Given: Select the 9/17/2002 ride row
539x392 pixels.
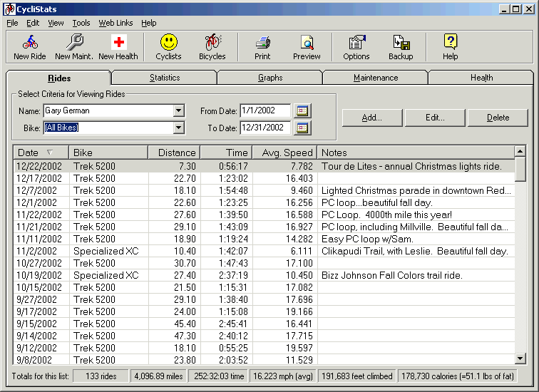Looking at the screenshot, I should click(x=264, y=311).
